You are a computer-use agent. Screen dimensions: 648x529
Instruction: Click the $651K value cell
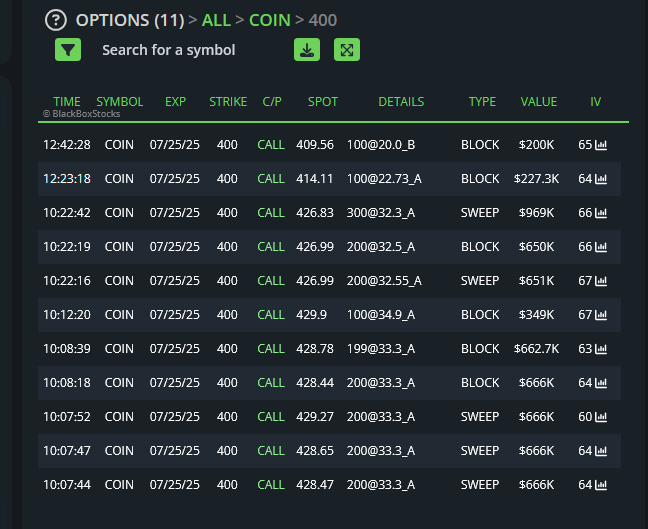click(536, 281)
